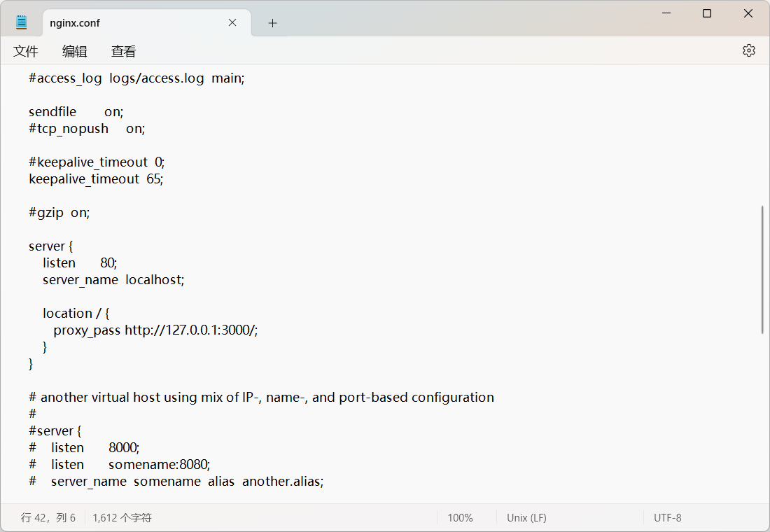Click the 100% zoom level indicator
The height and width of the screenshot is (532, 770).
(460, 518)
